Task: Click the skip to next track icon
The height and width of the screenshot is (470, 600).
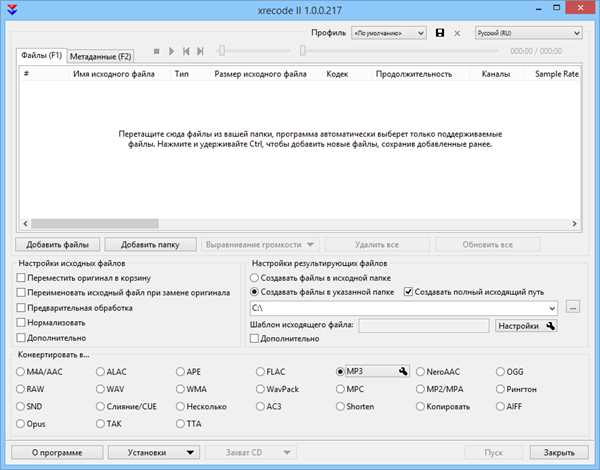Action: click(x=201, y=51)
